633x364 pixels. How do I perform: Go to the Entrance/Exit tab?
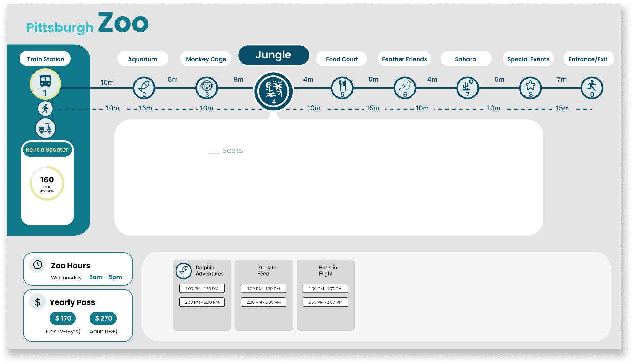pyautogui.click(x=589, y=59)
